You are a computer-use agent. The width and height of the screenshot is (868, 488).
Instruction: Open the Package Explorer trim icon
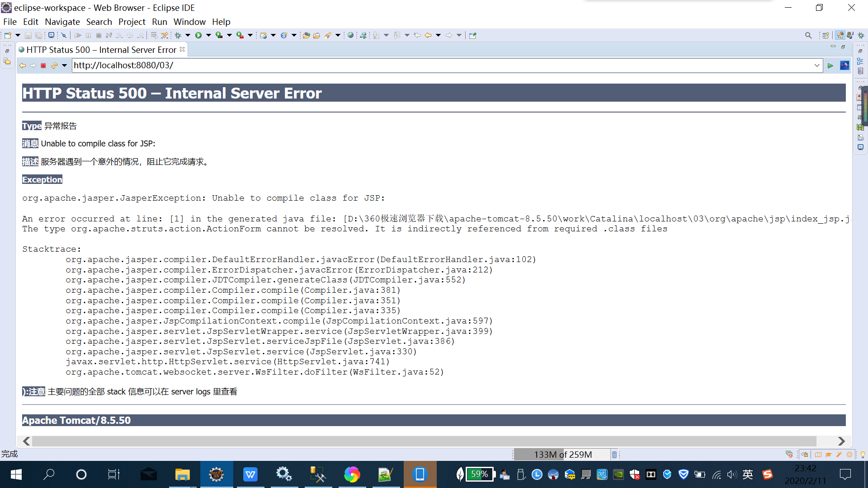pos(7,61)
